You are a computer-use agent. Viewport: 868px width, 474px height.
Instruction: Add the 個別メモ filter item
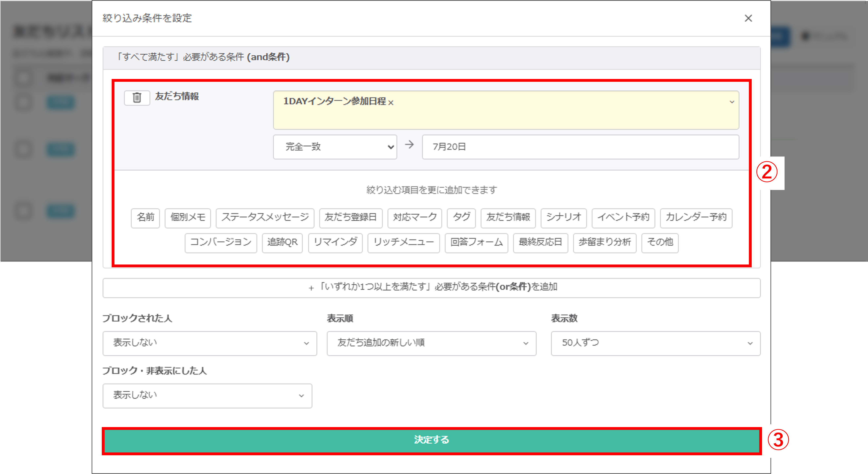click(188, 218)
